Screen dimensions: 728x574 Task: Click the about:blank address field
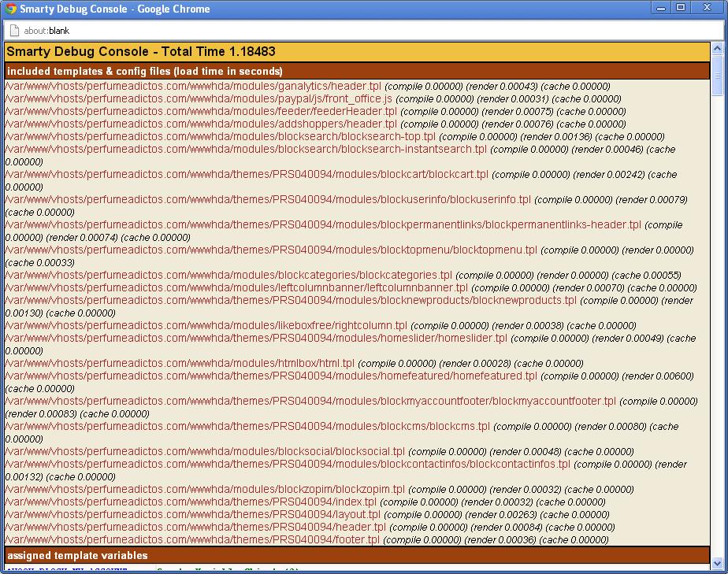click(x=363, y=31)
